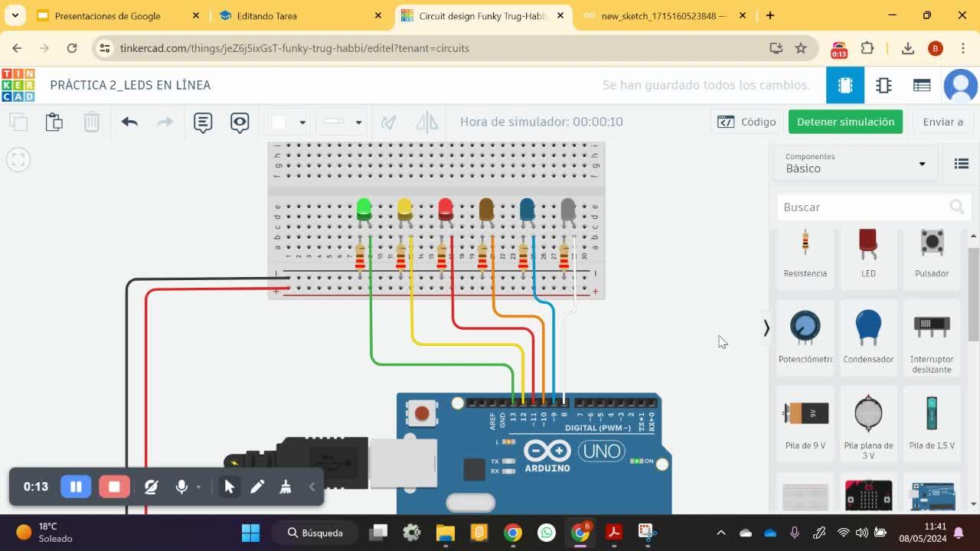Click the taskbar Búsqueda search box

point(315,533)
